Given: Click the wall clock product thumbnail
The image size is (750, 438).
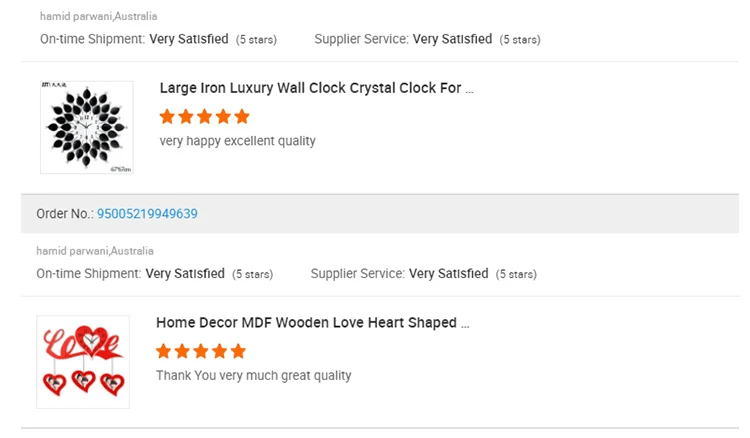Looking at the screenshot, I should click(x=87, y=127).
